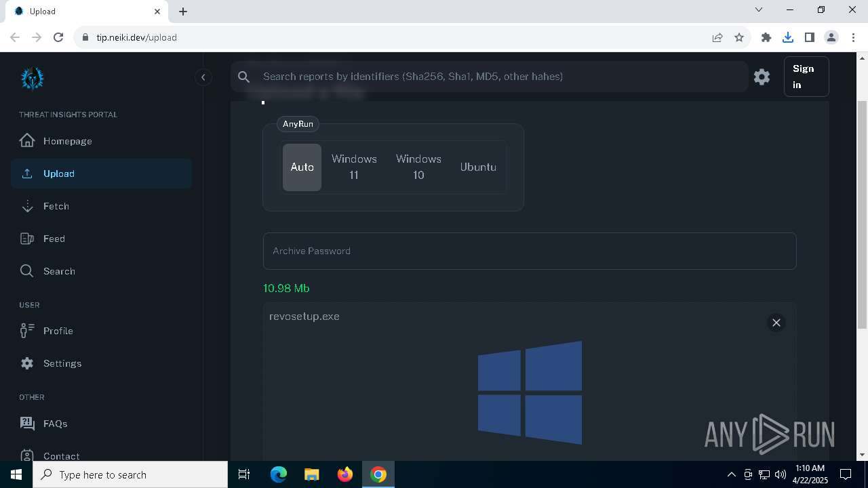Open the Fetch page from sidebar
868x488 pixels.
click(101, 206)
